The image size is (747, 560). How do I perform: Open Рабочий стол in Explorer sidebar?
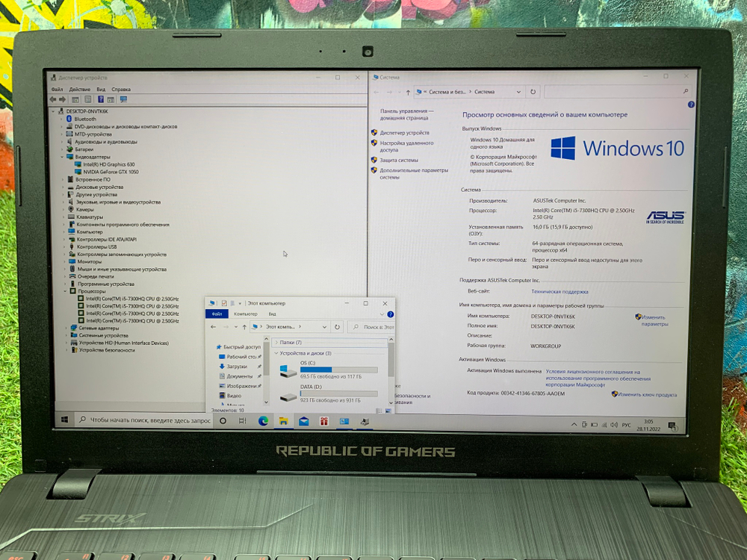tap(241, 357)
